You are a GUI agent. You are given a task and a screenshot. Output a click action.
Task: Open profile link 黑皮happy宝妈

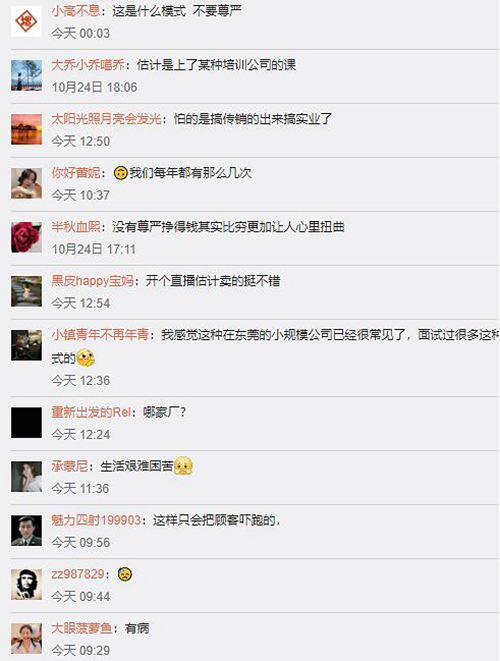click(92, 281)
